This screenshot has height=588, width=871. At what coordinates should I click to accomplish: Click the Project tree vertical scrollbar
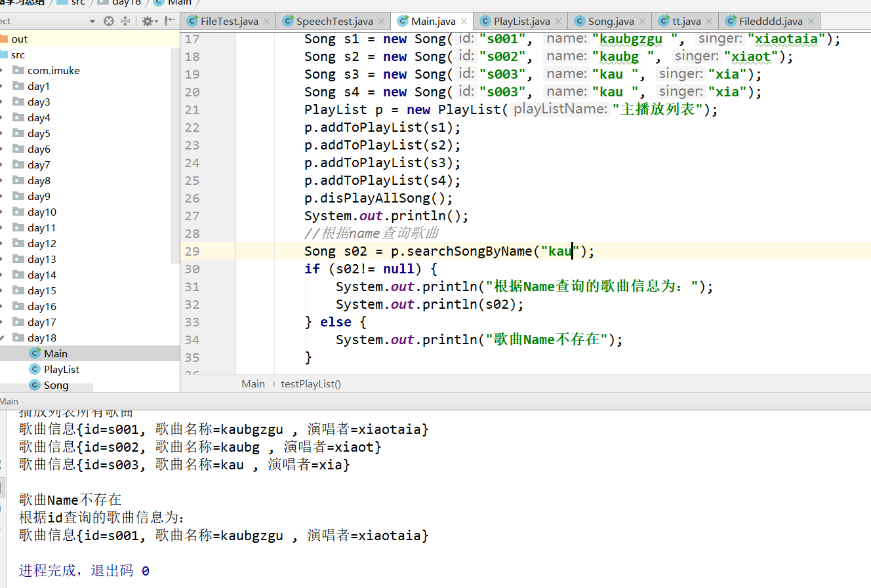pos(175,155)
